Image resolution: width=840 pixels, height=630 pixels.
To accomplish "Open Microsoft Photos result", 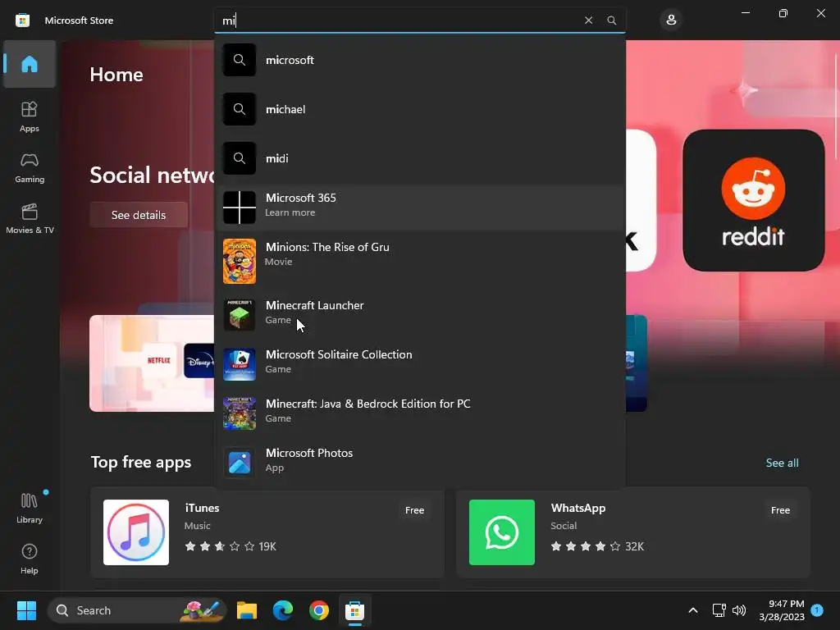I will coord(420,461).
